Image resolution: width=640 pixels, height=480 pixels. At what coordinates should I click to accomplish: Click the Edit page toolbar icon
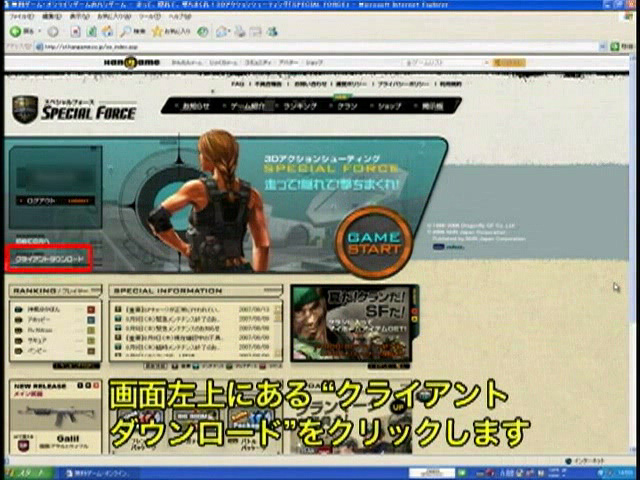click(x=256, y=31)
